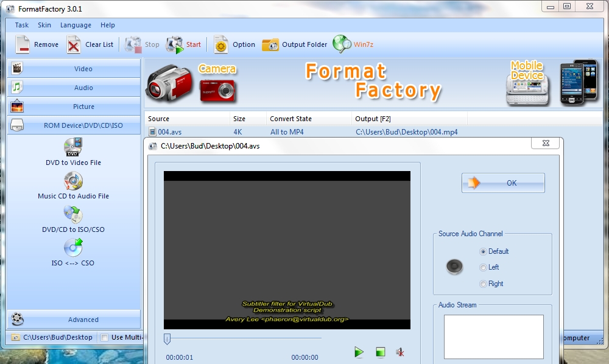
Task: Click the Size column header
Action: point(248,118)
